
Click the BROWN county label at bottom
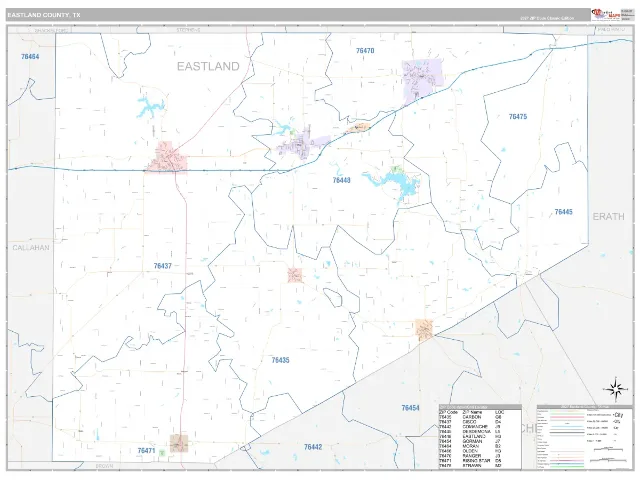tap(104, 466)
